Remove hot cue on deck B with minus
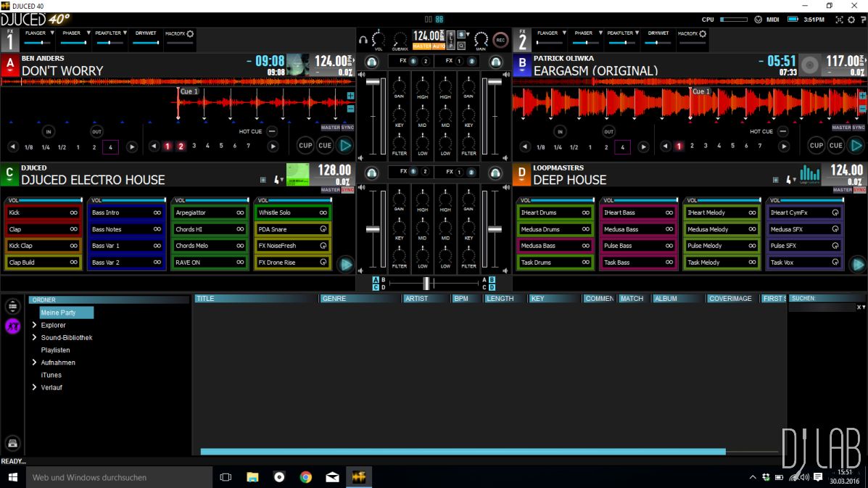Viewport: 868px width, 488px height. tap(783, 131)
